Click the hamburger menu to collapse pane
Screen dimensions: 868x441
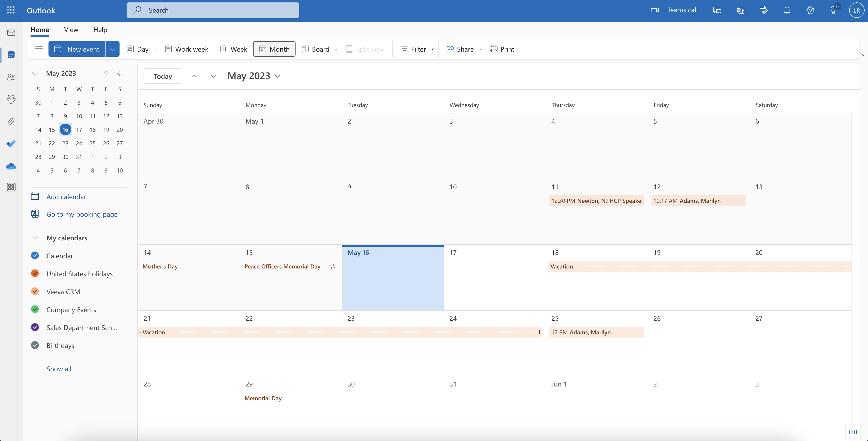click(39, 49)
